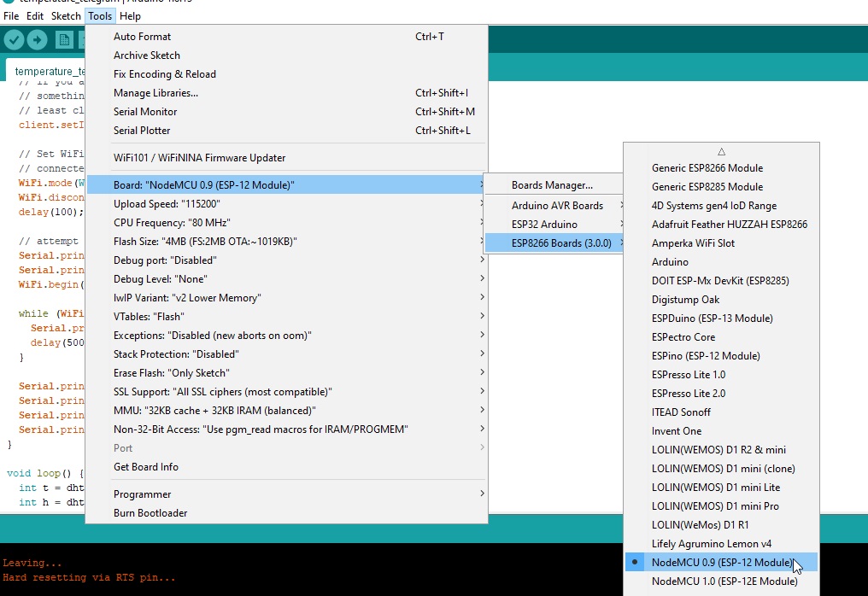Expand Erase Flash Only Sketch submenu
Screen dimensions: 868x596
(287, 373)
